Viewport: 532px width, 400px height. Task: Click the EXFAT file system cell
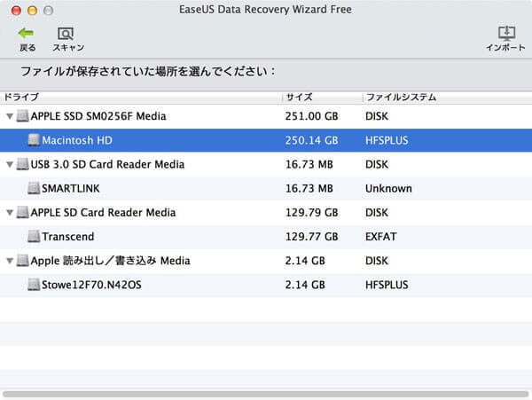click(x=380, y=237)
